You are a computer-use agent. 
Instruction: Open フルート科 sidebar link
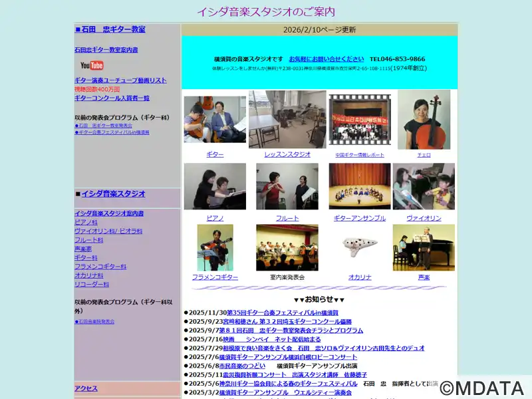point(89,240)
